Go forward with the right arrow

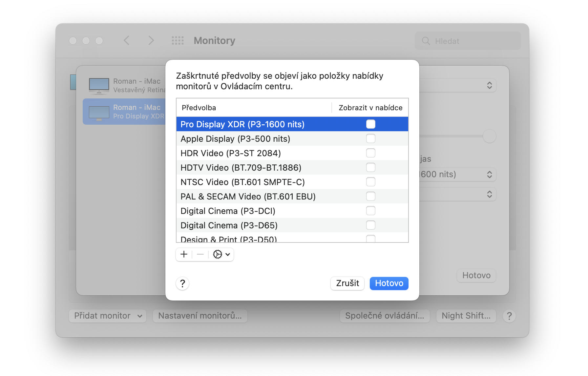pyautogui.click(x=151, y=41)
